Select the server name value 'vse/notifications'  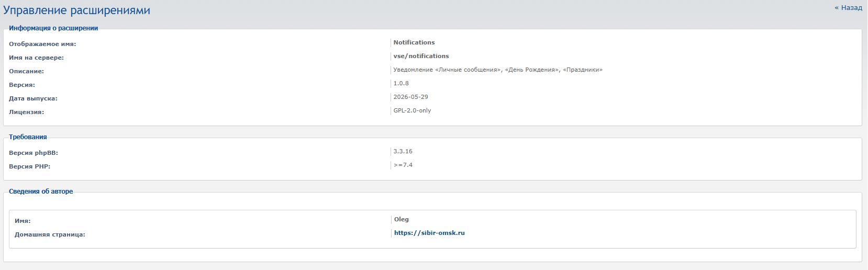421,56
